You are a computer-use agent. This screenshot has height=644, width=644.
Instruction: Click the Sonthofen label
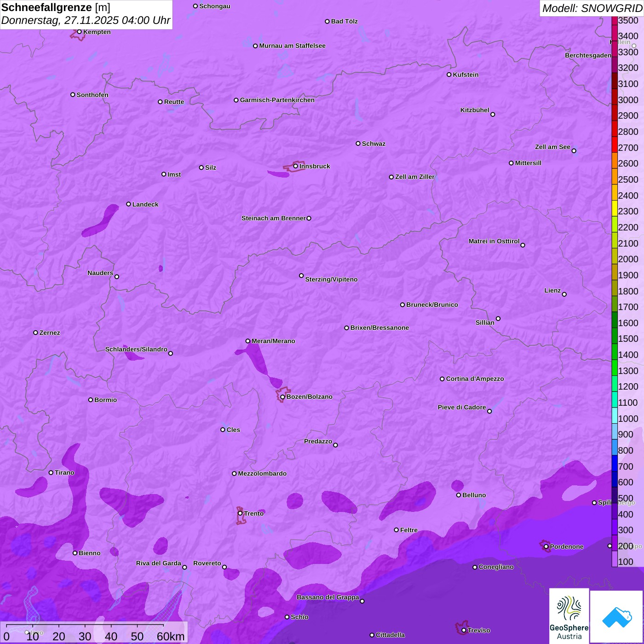click(x=92, y=95)
